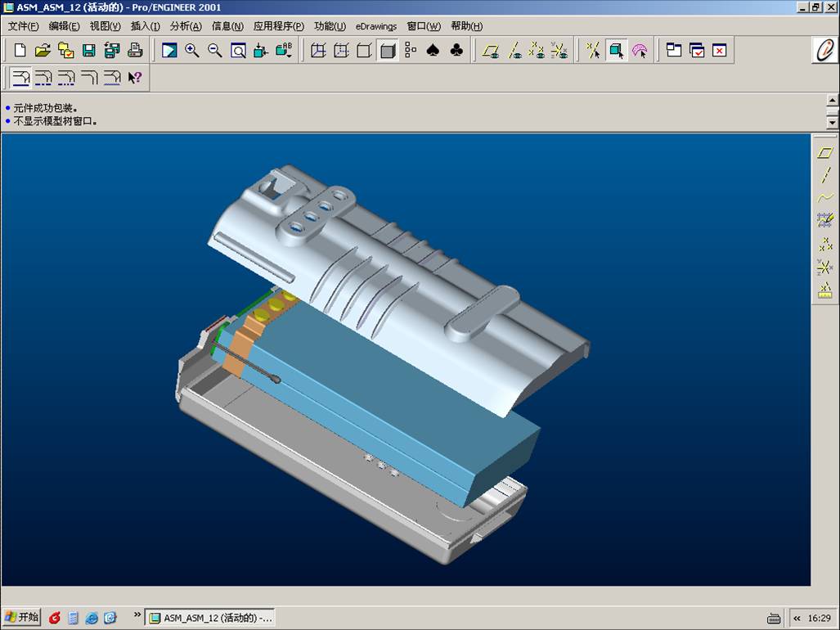Screen dimensions: 840x630
Task: Create datum plane from right toolbar
Action: click(825, 153)
